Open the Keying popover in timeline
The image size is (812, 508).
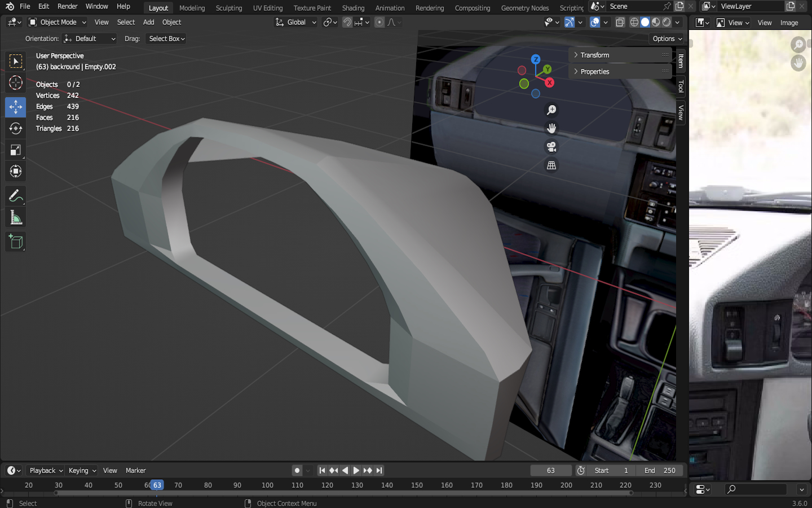coord(82,471)
